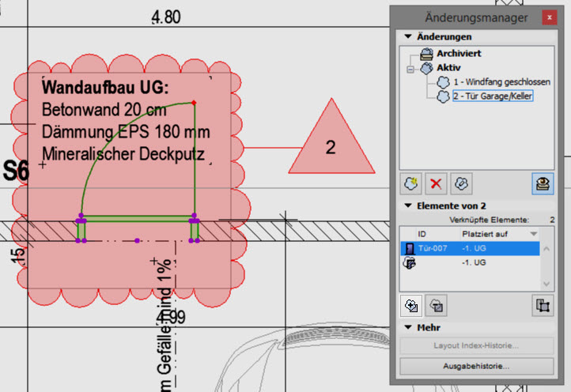Click the Verknüpfte Elemente count label

point(489,220)
